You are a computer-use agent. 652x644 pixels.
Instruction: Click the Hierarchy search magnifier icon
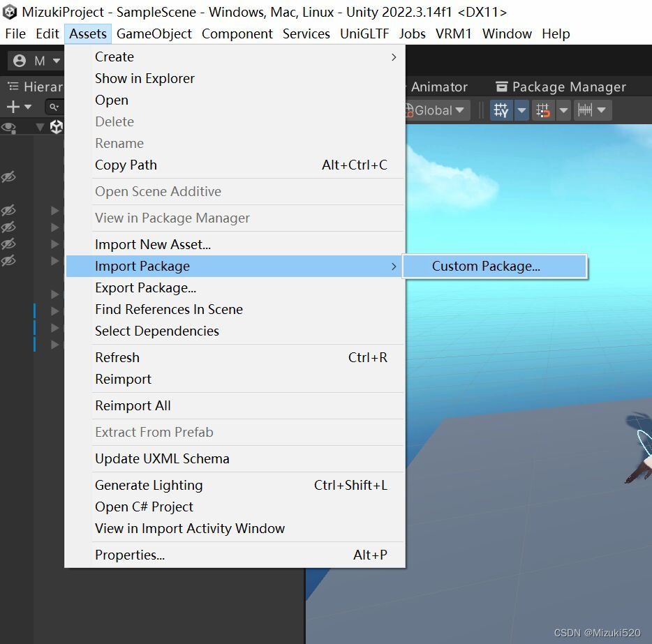54,107
